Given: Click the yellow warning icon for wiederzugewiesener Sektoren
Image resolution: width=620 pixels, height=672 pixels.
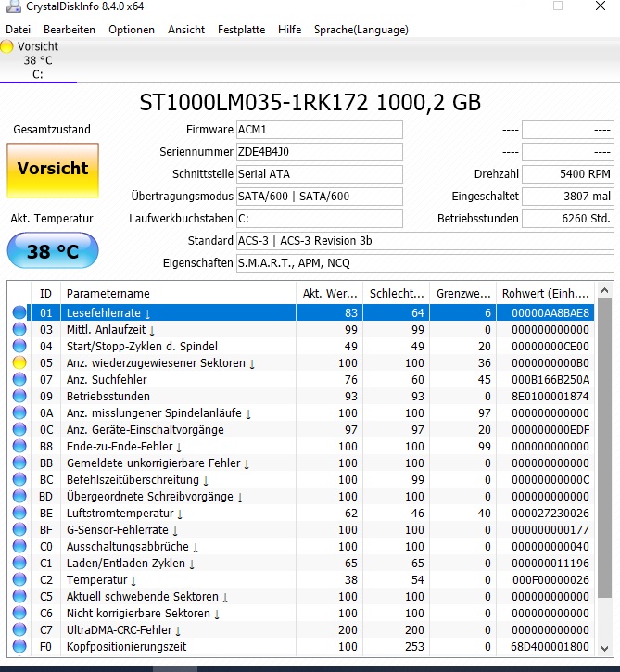Looking at the screenshot, I should (x=19, y=362).
